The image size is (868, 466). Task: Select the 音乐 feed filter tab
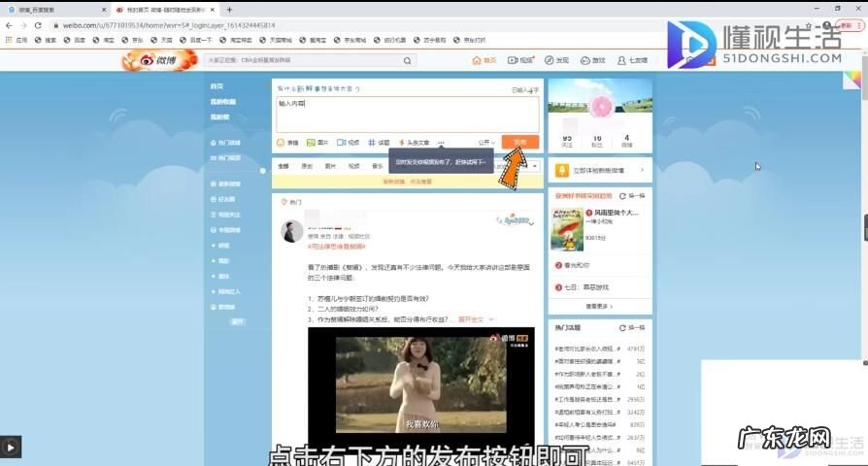378,166
